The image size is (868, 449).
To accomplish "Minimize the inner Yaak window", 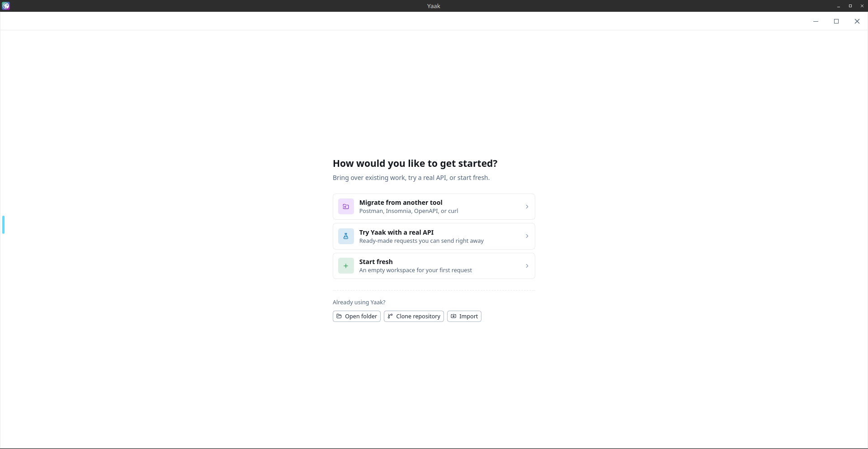I will (x=816, y=21).
